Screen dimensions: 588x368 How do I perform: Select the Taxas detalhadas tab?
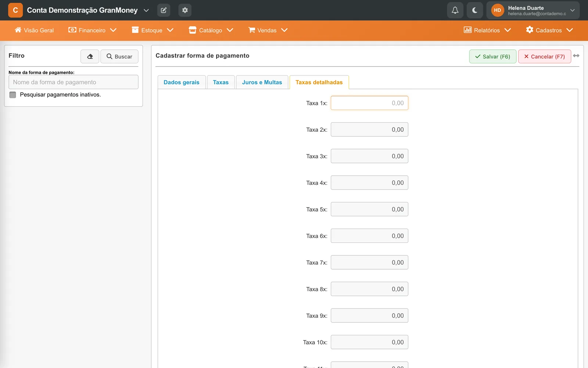coord(319,82)
